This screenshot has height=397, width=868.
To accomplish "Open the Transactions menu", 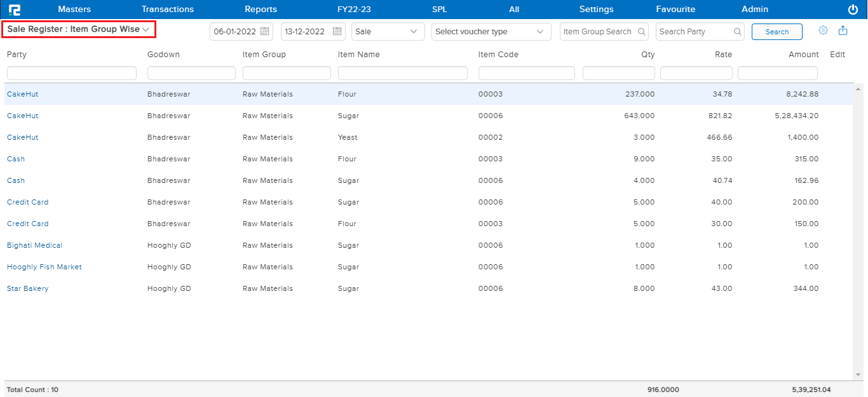I will pyautogui.click(x=168, y=10).
